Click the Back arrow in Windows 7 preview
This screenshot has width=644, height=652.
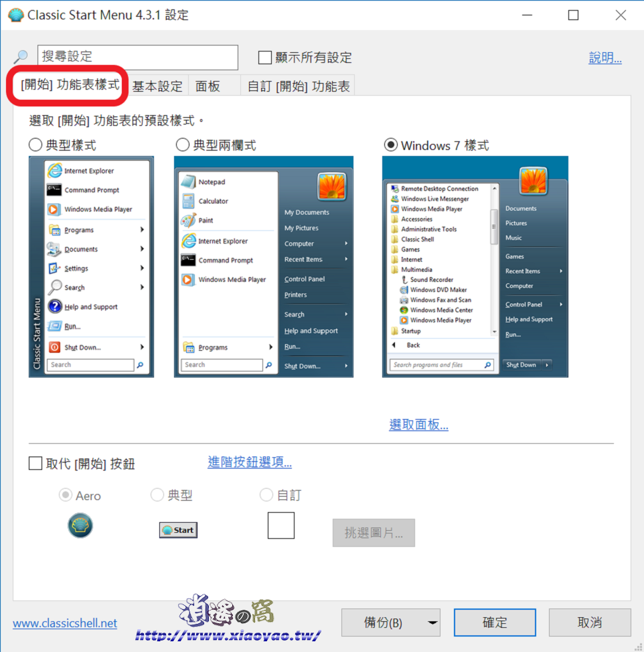tap(394, 345)
